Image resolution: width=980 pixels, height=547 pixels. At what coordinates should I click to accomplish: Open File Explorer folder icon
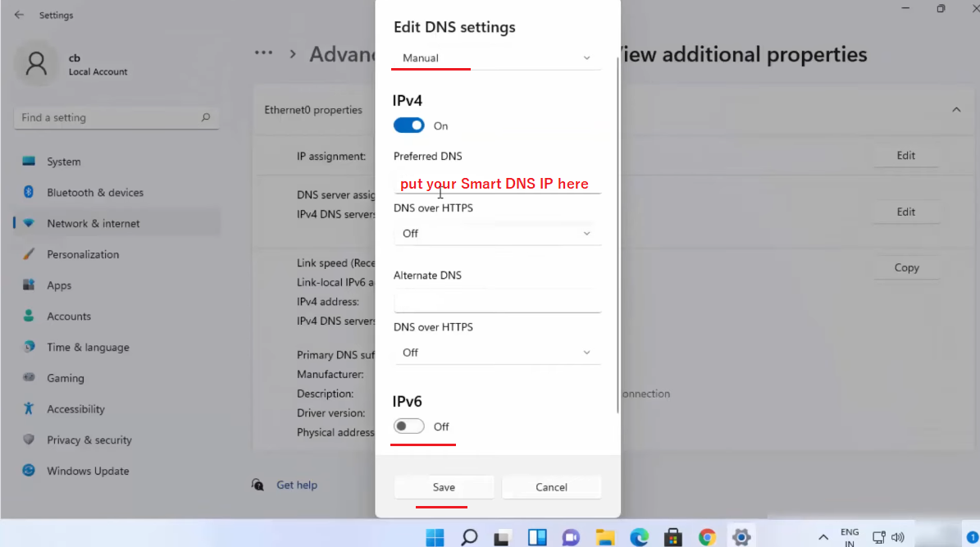pyautogui.click(x=605, y=537)
